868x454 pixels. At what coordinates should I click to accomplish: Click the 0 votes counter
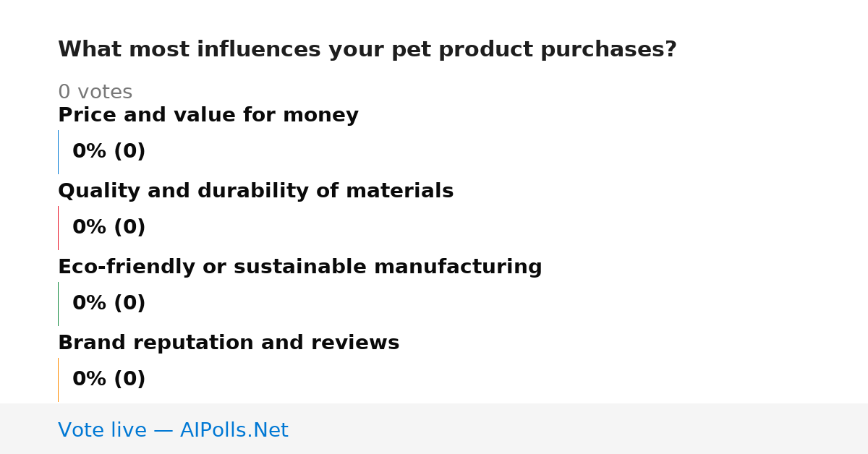pos(95,93)
